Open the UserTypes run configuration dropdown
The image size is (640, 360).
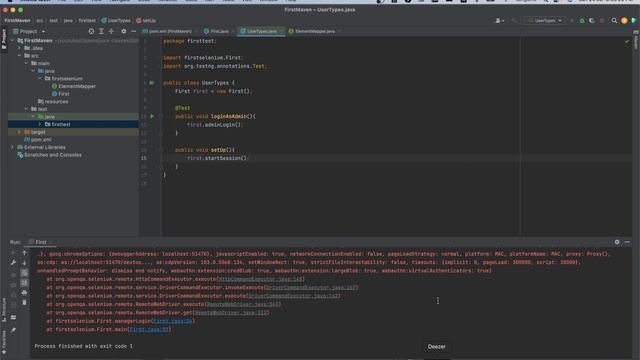tap(545, 20)
